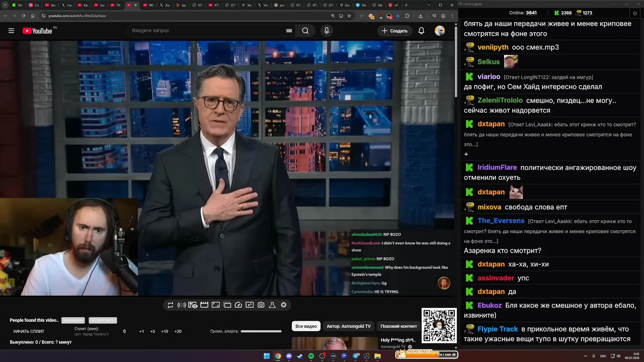The height and width of the screenshot is (362, 644).
Task: Bookmark this page with the star icon
Action: tap(349, 16)
